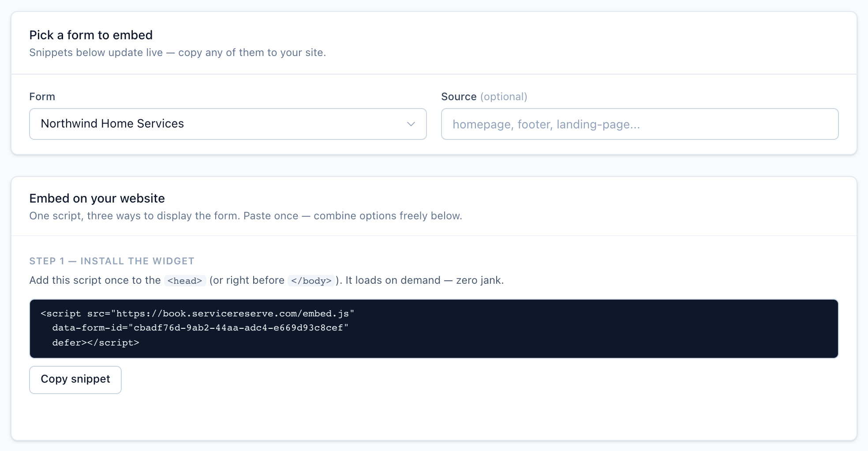Click the script src URL line
This screenshot has width=868, height=451.
point(198,313)
